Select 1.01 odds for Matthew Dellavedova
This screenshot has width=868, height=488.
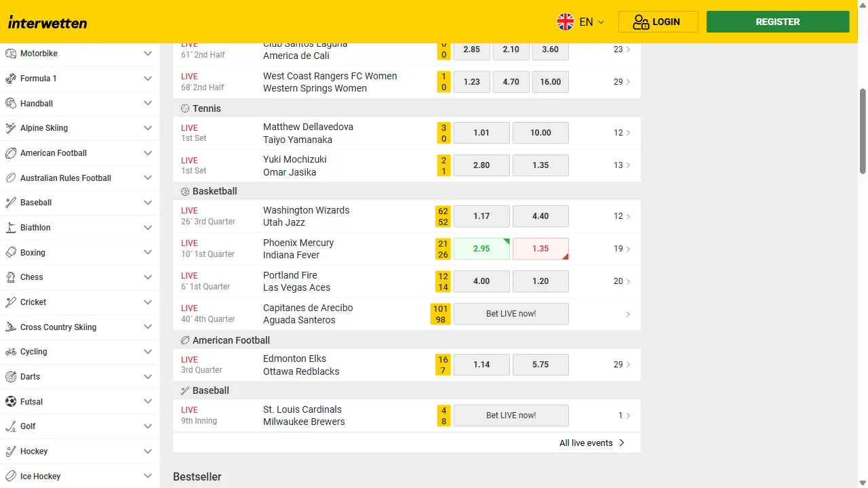click(481, 133)
